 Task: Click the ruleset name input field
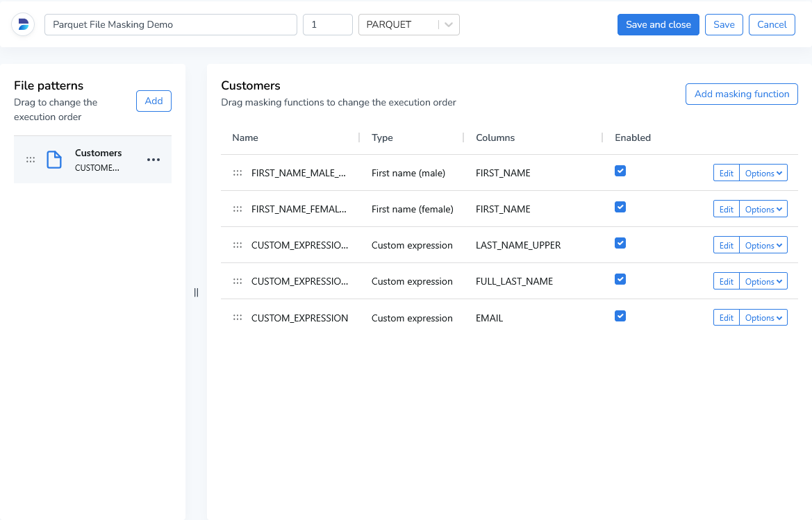pos(171,24)
